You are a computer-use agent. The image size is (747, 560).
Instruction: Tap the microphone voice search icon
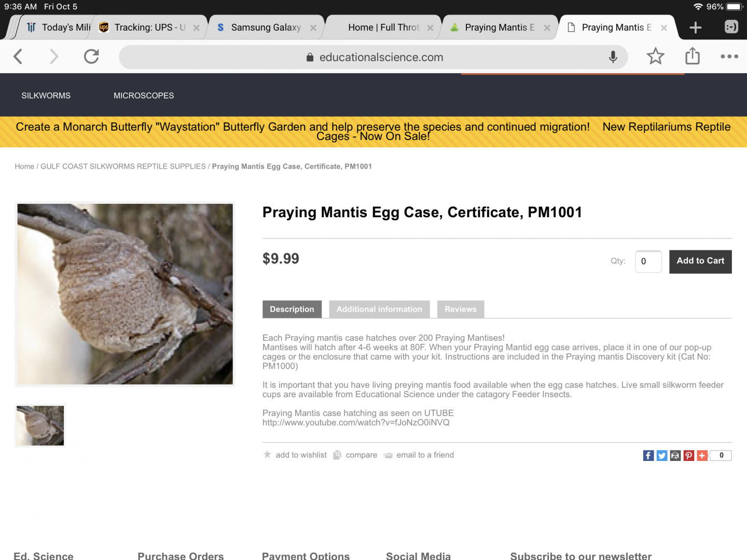tap(613, 57)
